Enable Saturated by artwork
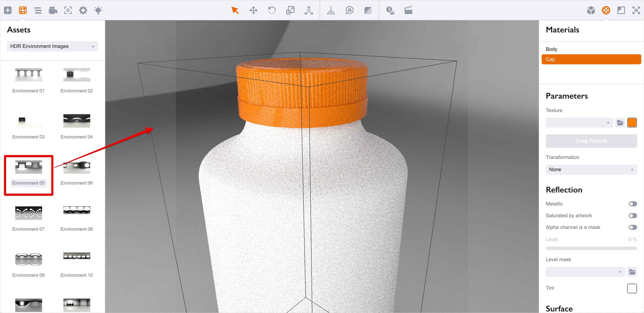The width and height of the screenshot is (644, 313). tap(633, 215)
